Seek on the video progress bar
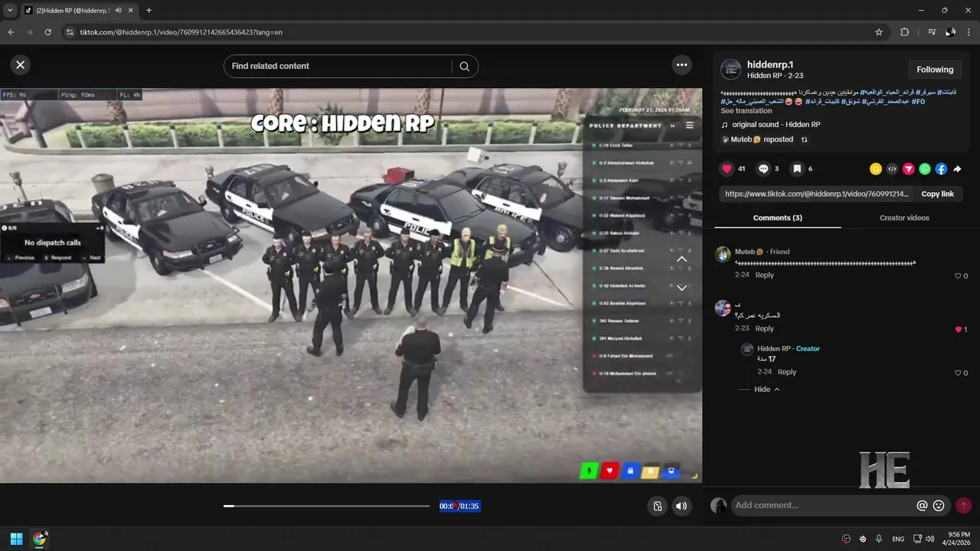 click(327, 506)
